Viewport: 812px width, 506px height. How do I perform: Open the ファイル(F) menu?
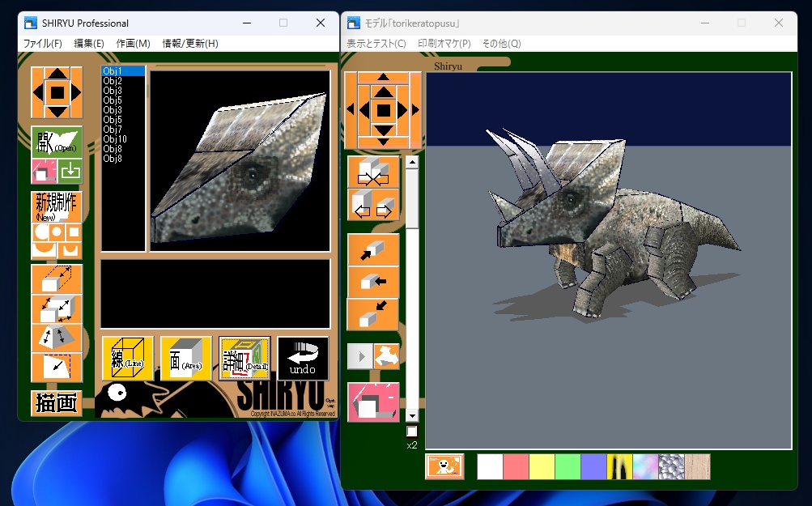[x=41, y=44]
